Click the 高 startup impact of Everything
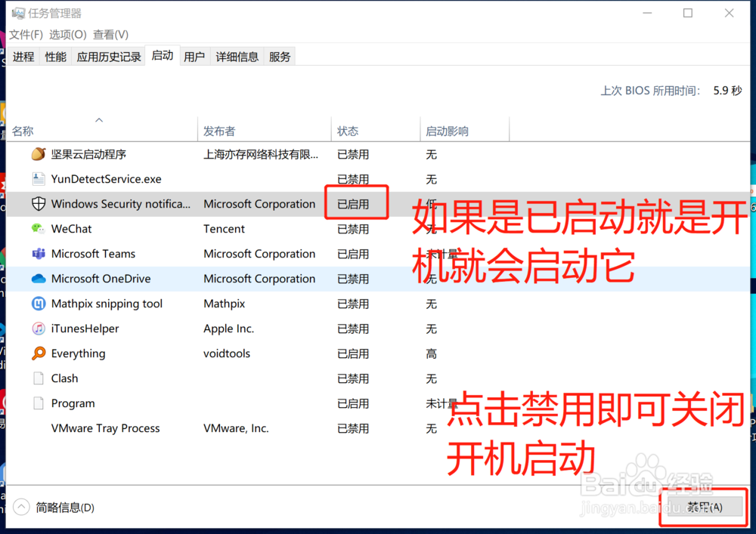This screenshot has width=756, height=534. pyautogui.click(x=431, y=353)
